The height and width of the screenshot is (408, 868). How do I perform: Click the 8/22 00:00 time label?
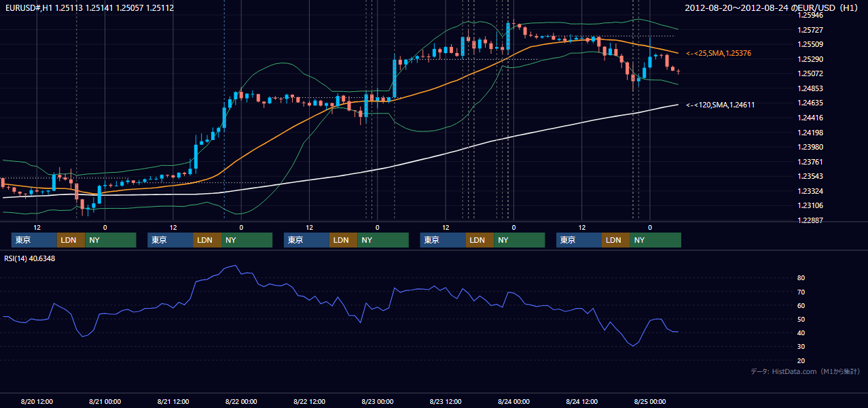coord(241,402)
